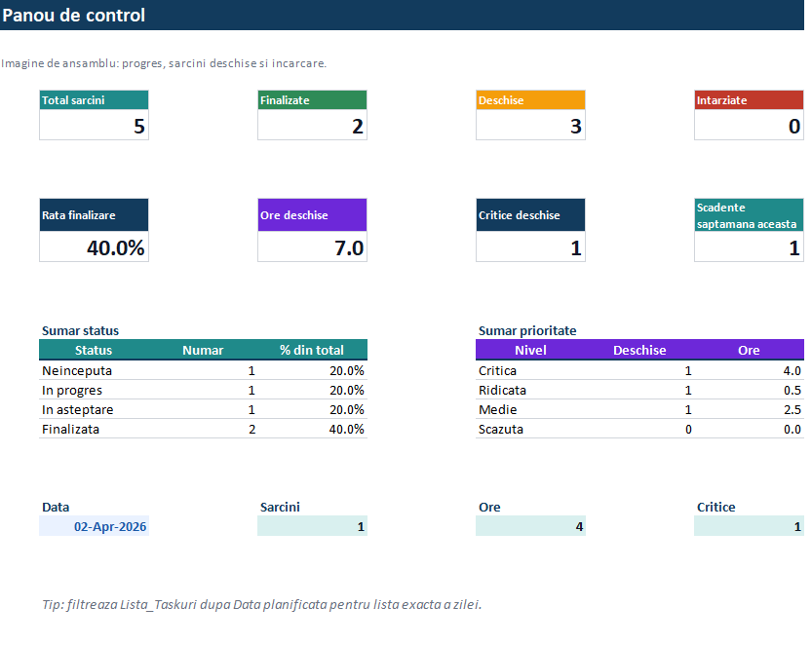Click the date field 02-Apr-2026
Viewport: 812px width, 645px height.
click(94, 526)
